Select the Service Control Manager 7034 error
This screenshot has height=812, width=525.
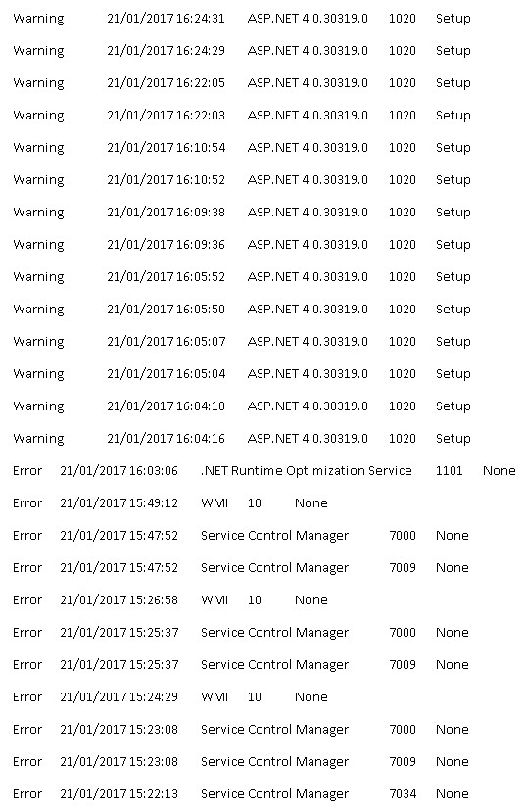point(241,793)
